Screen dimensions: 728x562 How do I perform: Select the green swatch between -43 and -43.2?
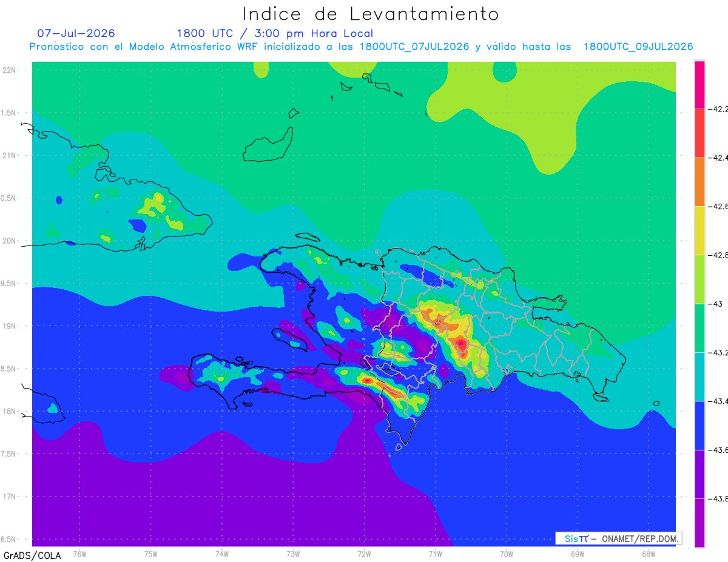(x=699, y=328)
